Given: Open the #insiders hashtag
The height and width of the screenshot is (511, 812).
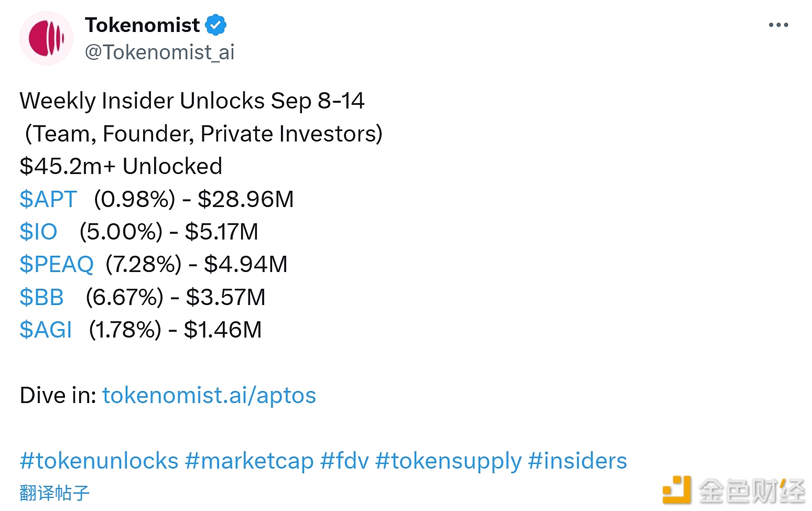Looking at the screenshot, I should (578, 461).
